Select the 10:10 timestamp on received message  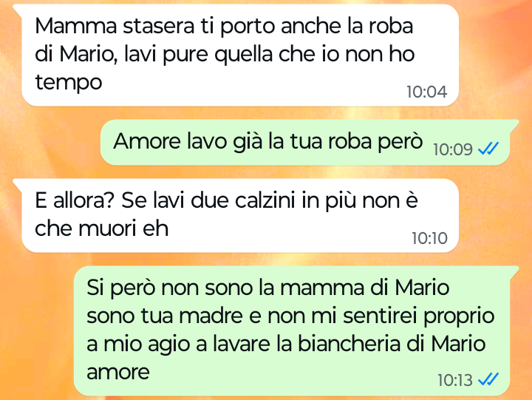(429, 238)
